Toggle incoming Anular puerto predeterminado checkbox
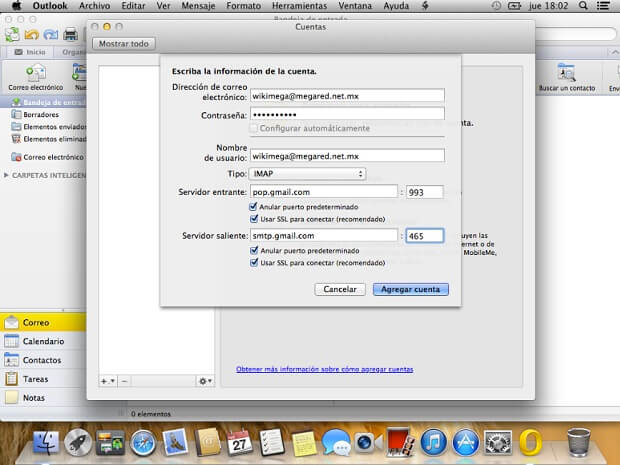620x465 pixels. [254, 206]
